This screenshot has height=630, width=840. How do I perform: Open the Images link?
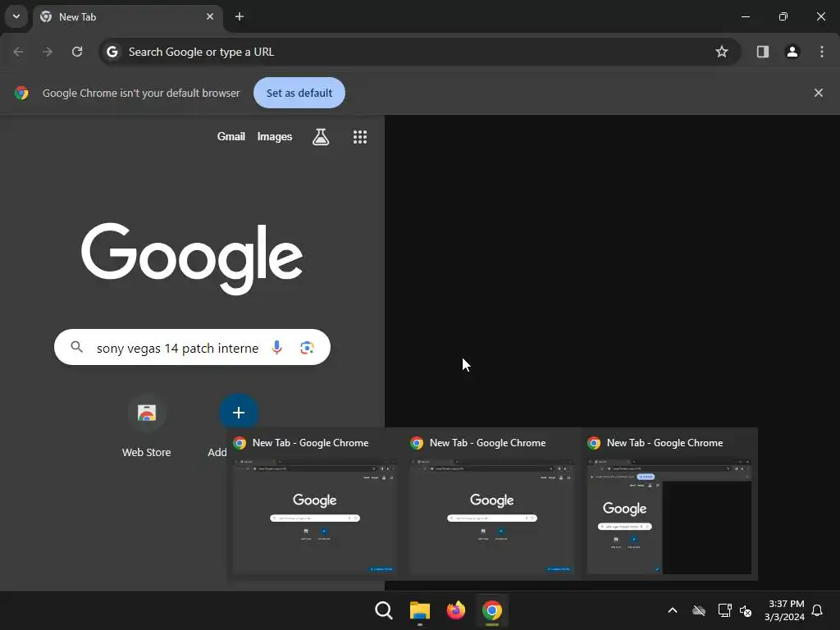coord(274,137)
